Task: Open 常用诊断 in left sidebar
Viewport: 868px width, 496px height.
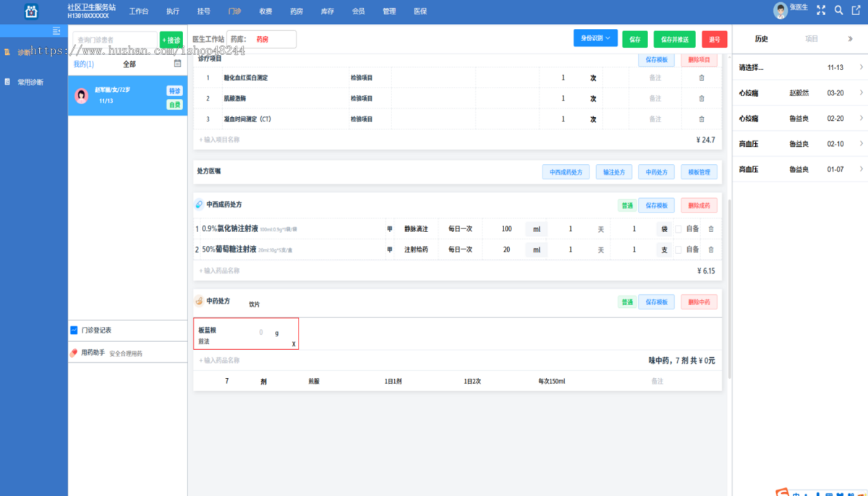Action: coord(30,82)
